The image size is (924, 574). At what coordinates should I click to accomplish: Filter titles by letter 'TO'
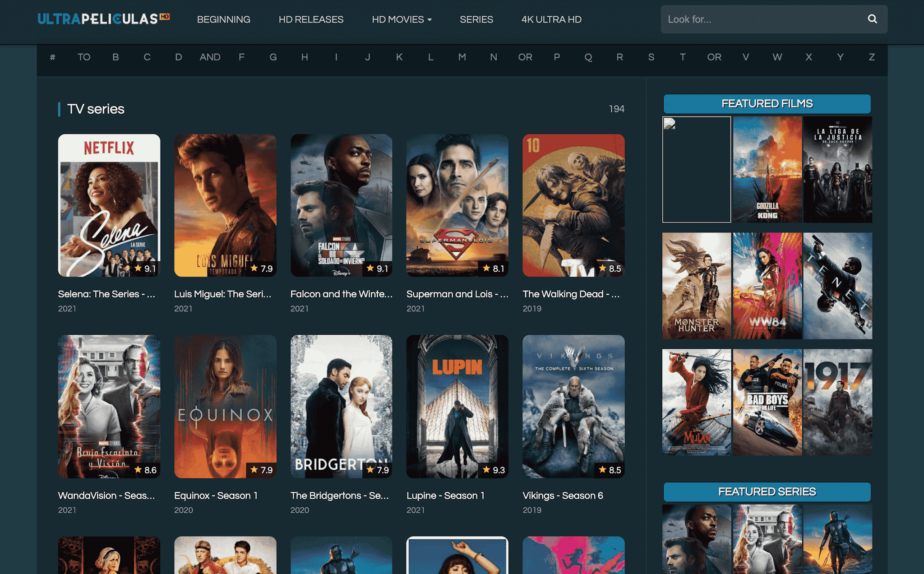coord(84,57)
